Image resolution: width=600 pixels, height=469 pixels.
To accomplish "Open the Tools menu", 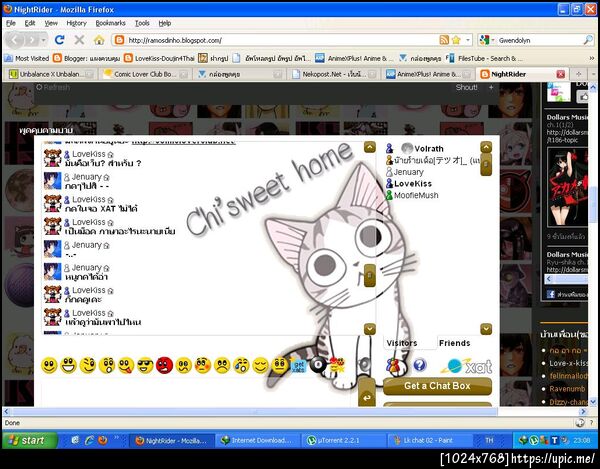I will pos(142,23).
